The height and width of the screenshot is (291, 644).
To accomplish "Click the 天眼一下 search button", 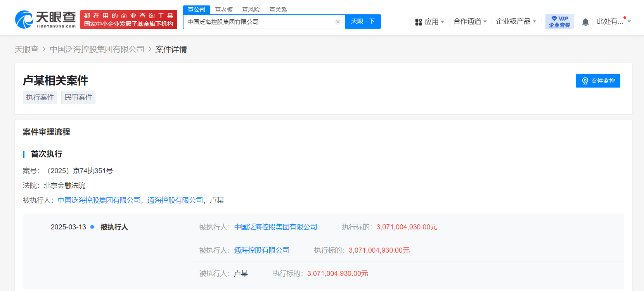I will coord(363,22).
